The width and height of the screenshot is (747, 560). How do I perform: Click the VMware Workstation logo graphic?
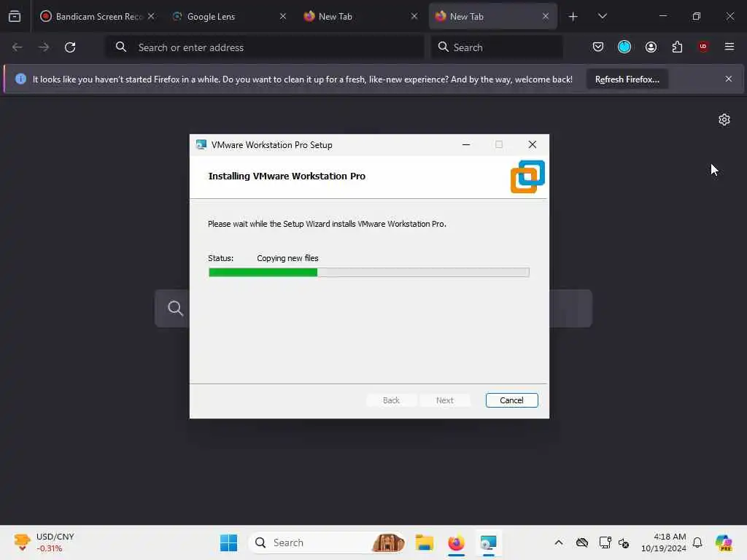click(527, 176)
